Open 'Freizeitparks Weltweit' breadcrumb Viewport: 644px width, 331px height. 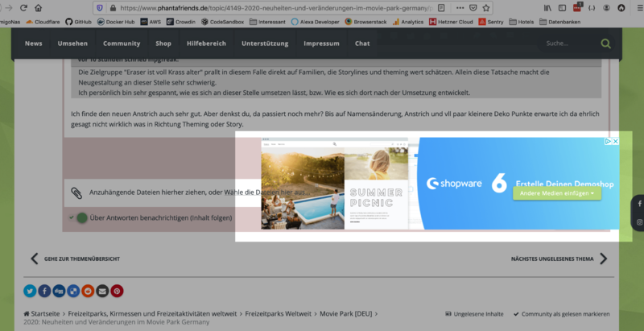pyautogui.click(x=279, y=313)
